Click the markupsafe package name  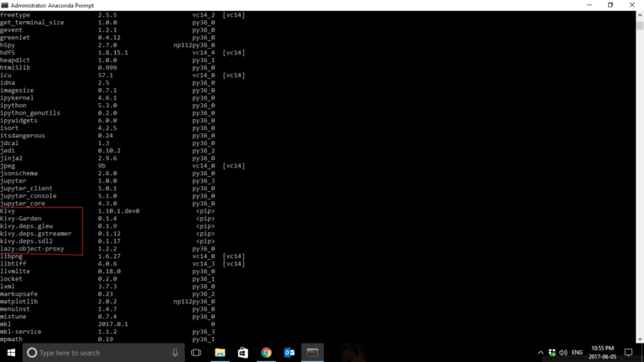pyautogui.click(x=19, y=294)
